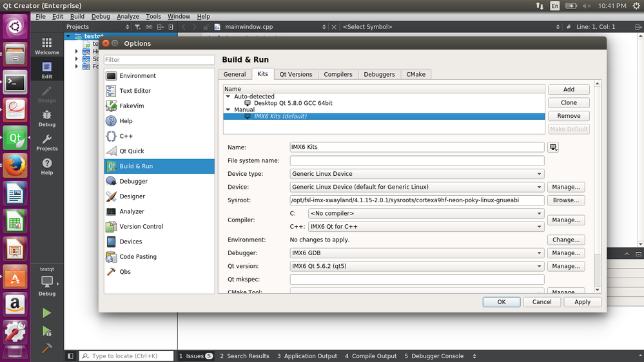Select Devices options category

click(x=159, y=242)
